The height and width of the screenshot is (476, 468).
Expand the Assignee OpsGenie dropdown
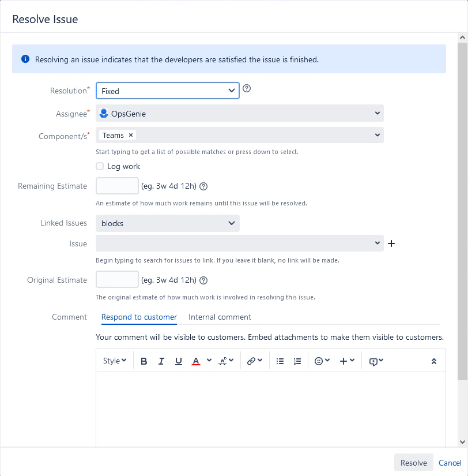click(x=240, y=113)
